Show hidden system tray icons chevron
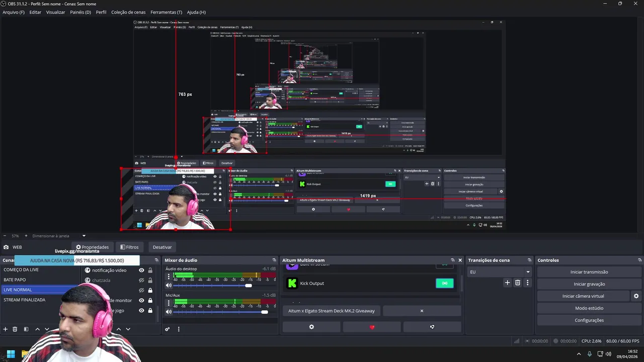This screenshot has height=362, width=644. click(x=579, y=354)
